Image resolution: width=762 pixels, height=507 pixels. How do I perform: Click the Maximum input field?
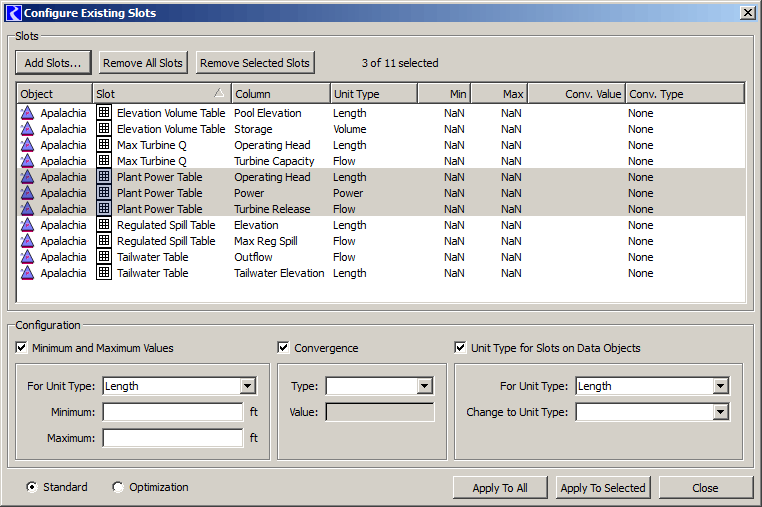173,438
